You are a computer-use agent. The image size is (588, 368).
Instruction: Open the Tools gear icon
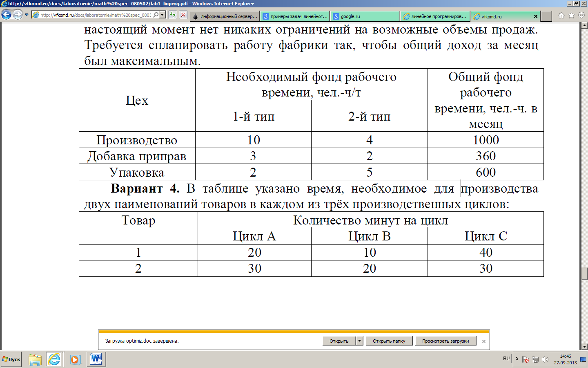(581, 16)
